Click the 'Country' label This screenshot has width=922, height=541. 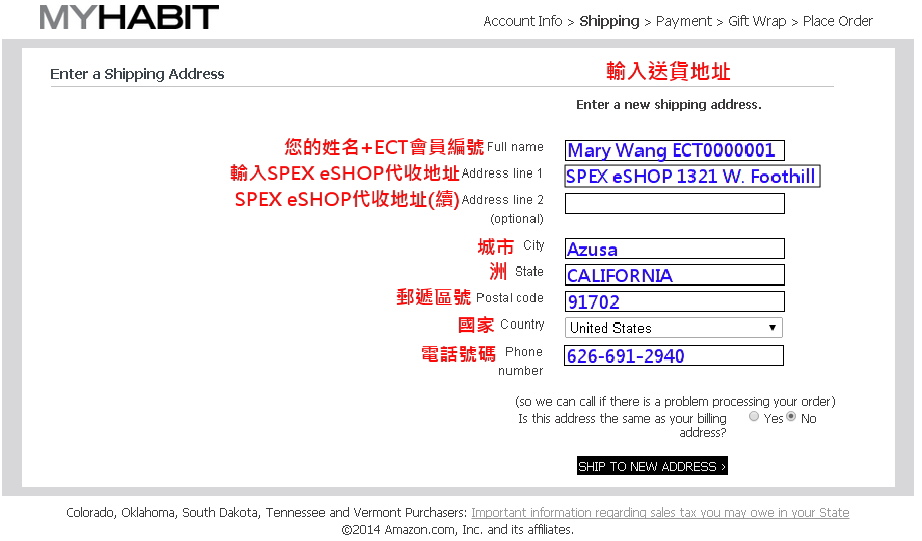522,325
